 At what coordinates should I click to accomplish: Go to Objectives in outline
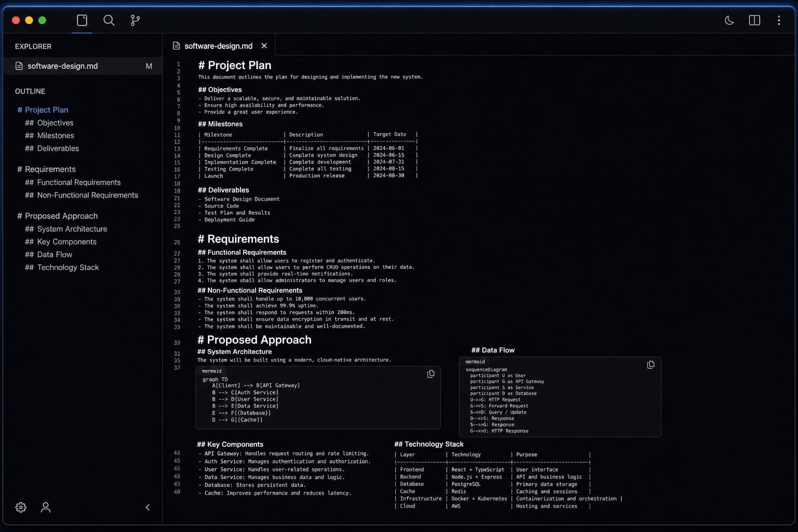pos(49,123)
